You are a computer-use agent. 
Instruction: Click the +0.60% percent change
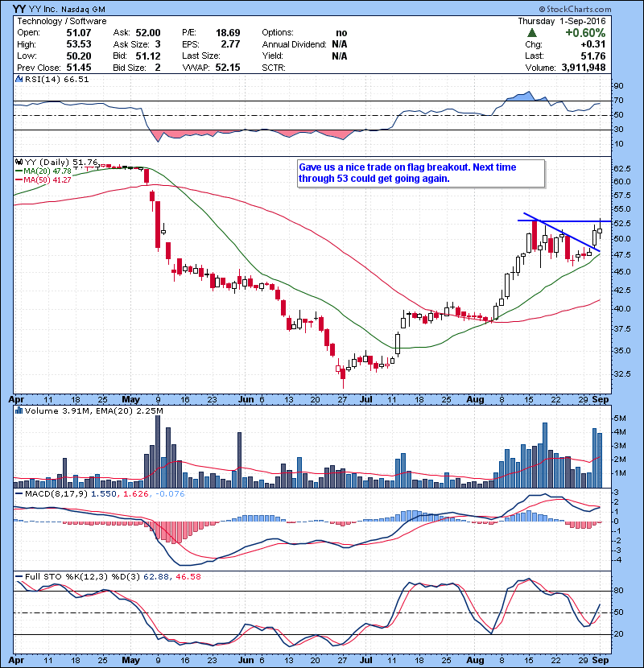pos(585,33)
